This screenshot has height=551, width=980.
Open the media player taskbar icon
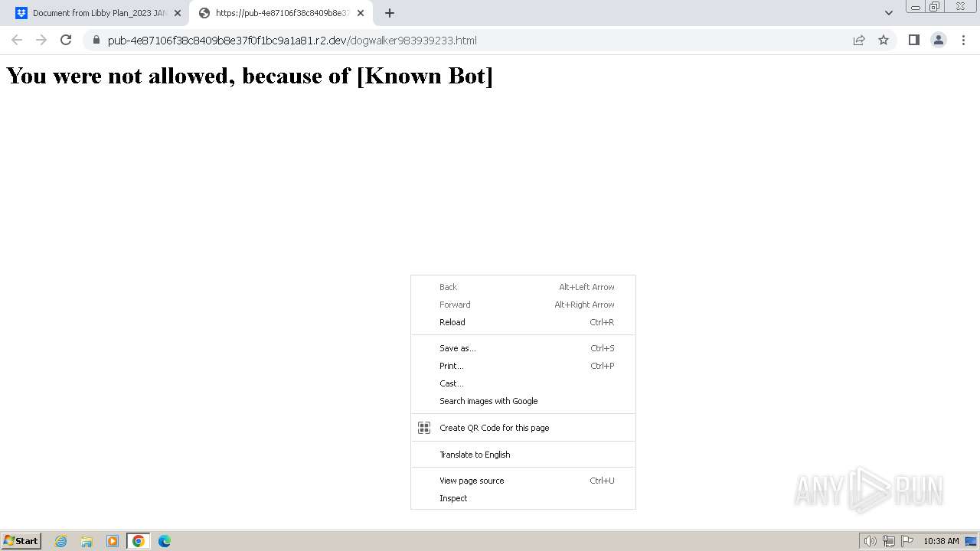[x=113, y=541]
